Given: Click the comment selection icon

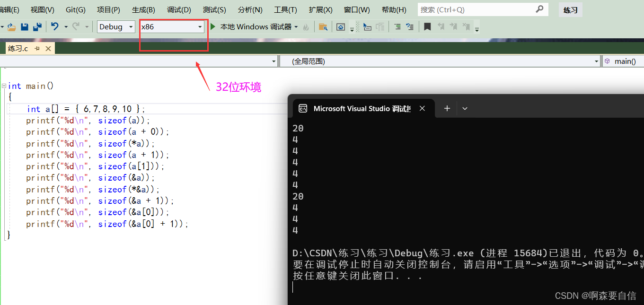Looking at the screenshot, I should coord(397,27).
